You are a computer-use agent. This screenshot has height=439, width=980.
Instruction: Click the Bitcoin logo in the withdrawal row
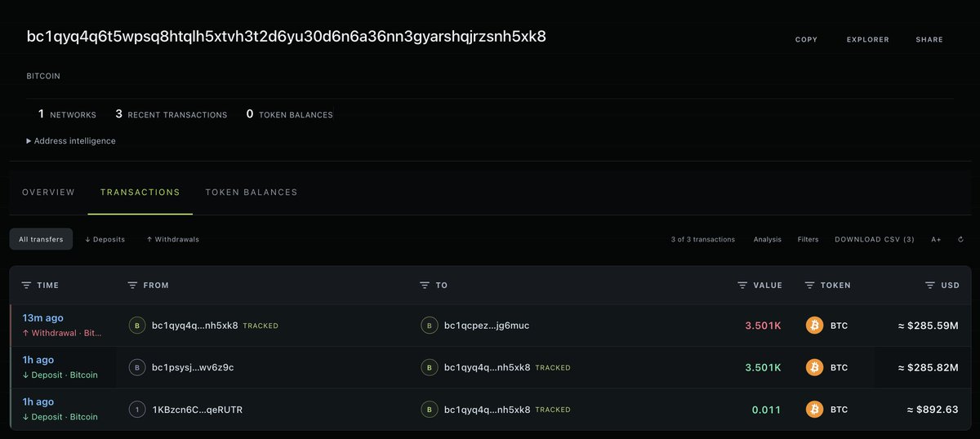[814, 326]
